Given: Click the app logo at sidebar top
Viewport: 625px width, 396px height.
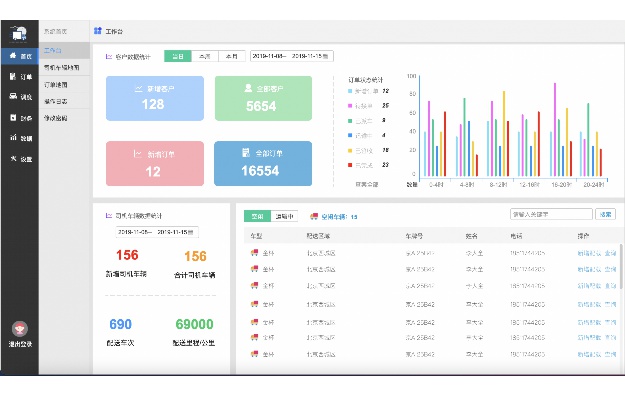Looking at the screenshot, I should pos(18,33).
